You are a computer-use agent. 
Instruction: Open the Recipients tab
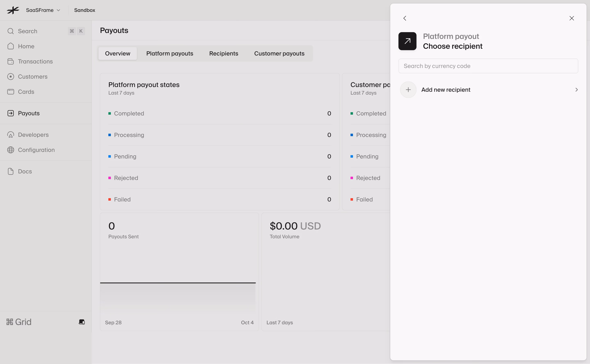[224, 53]
